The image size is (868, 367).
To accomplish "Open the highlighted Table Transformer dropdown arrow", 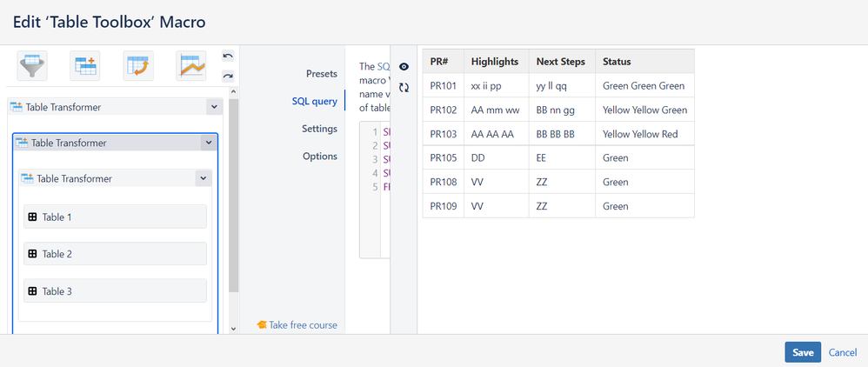I will click(x=209, y=143).
